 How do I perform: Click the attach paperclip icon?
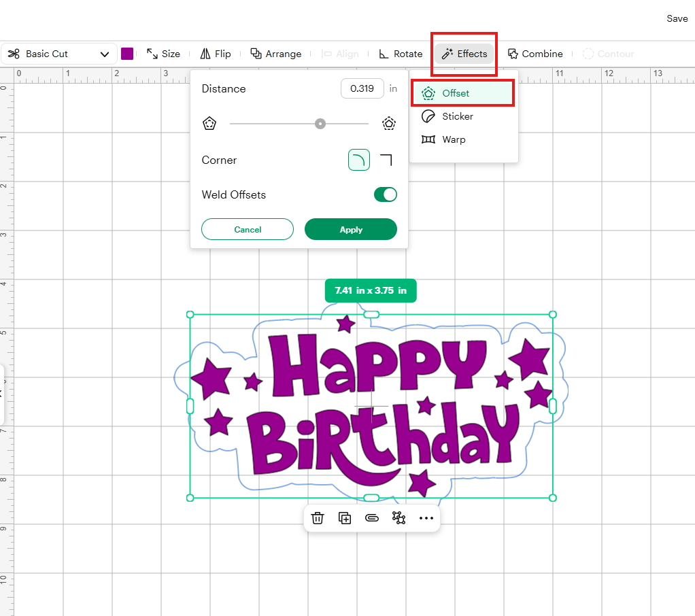click(x=372, y=518)
